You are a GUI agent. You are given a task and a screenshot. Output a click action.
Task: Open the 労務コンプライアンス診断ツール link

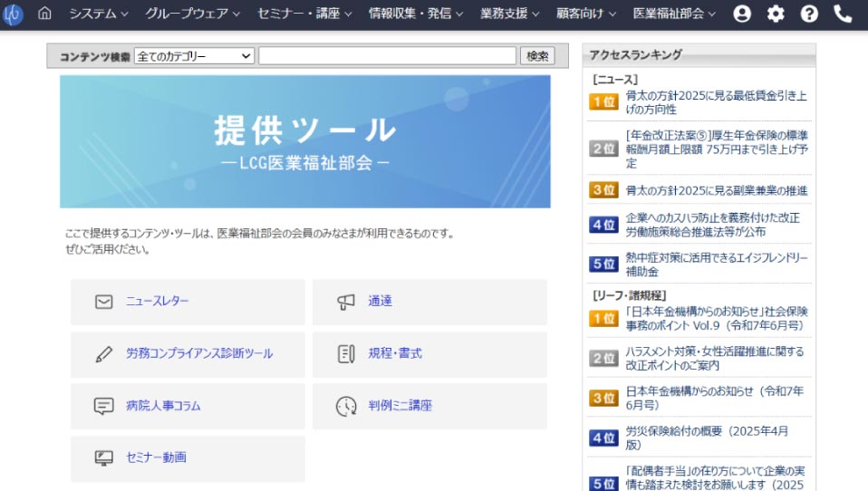(x=199, y=353)
